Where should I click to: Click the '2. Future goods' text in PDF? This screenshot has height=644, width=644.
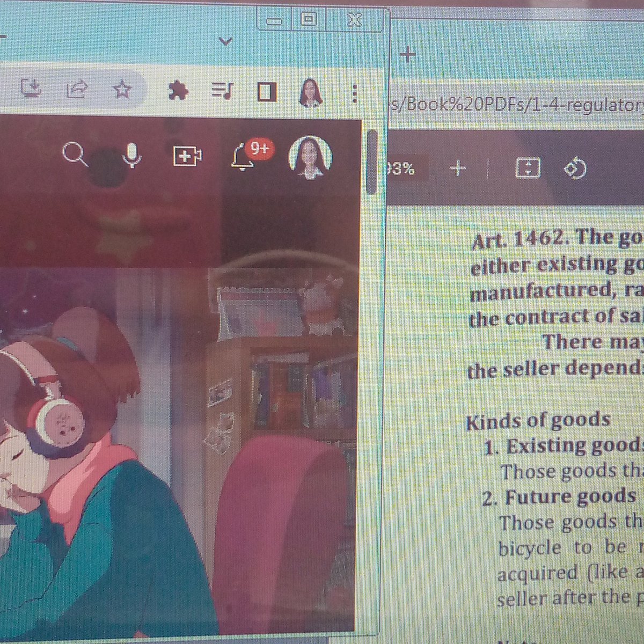[559, 497]
